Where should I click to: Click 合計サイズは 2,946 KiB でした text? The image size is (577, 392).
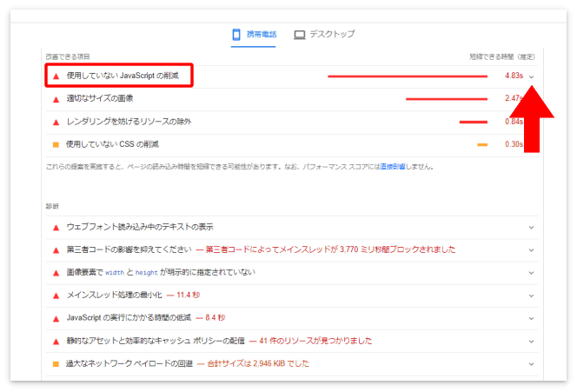tap(258, 363)
